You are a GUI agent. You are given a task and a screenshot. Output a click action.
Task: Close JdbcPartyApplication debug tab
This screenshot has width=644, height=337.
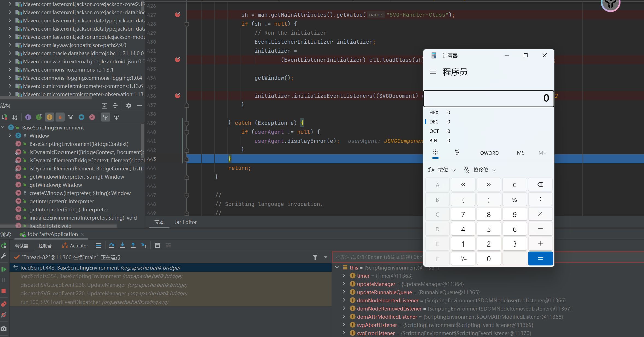click(82, 234)
